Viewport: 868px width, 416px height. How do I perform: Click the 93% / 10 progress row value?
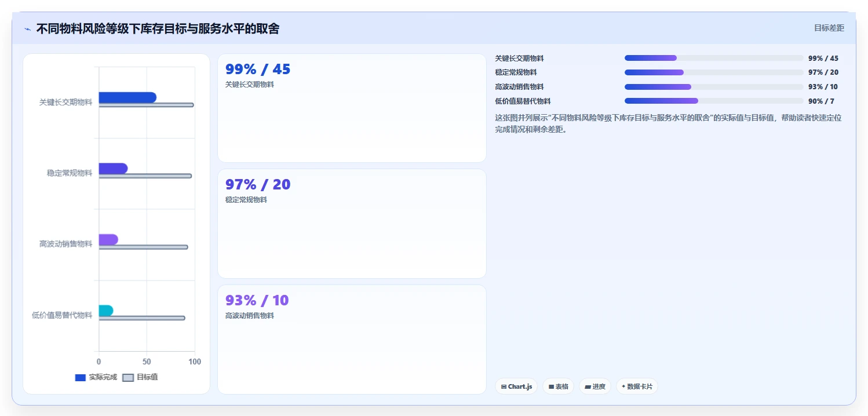[823, 87]
